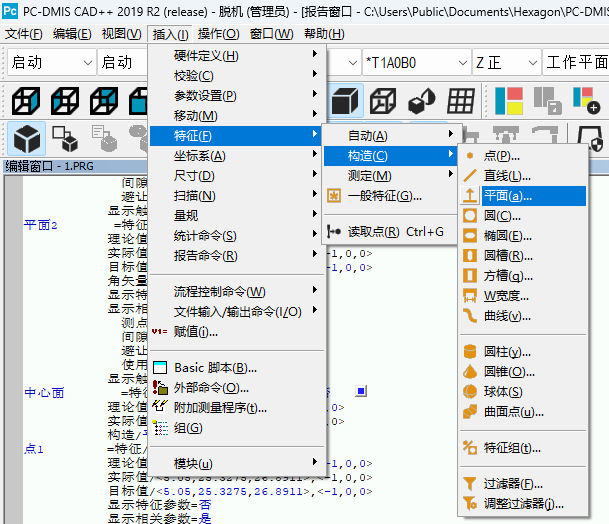Viewport: 609px width, 524px height.
Task: Click the 调整过滤器(j) adjust filter icon
Action: tap(470, 504)
